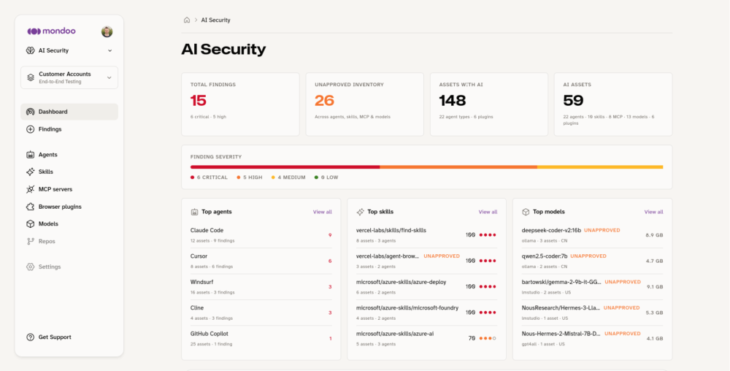Click AI Security breadcrumb
This screenshot has width=730, height=371.
pos(216,20)
